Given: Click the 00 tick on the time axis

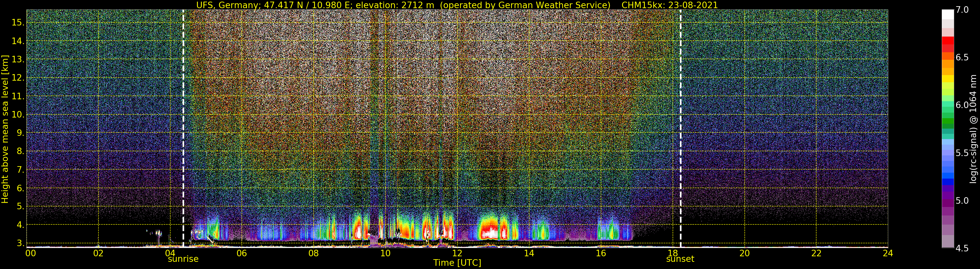Looking at the screenshot, I should click(30, 253).
